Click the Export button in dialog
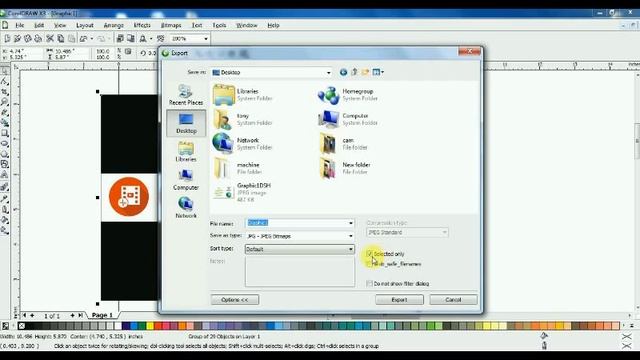640x360 pixels. (x=399, y=300)
